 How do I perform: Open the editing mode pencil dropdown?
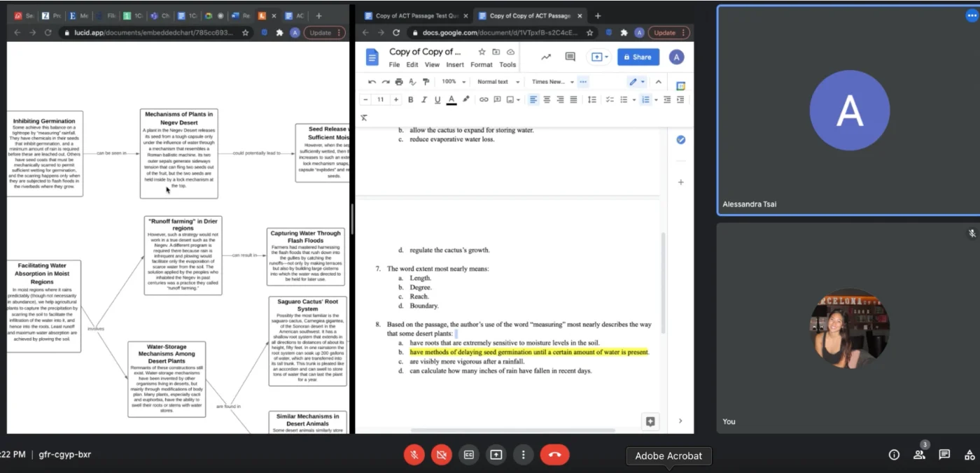pyautogui.click(x=637, y=82)
